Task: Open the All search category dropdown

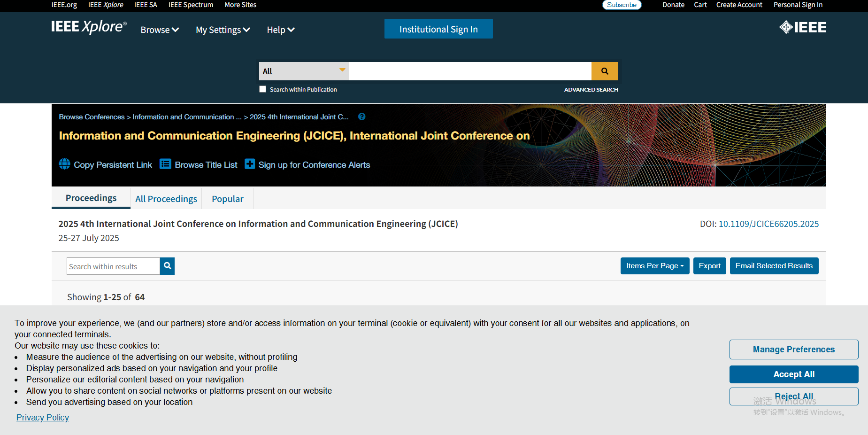Action: point(304,71)
